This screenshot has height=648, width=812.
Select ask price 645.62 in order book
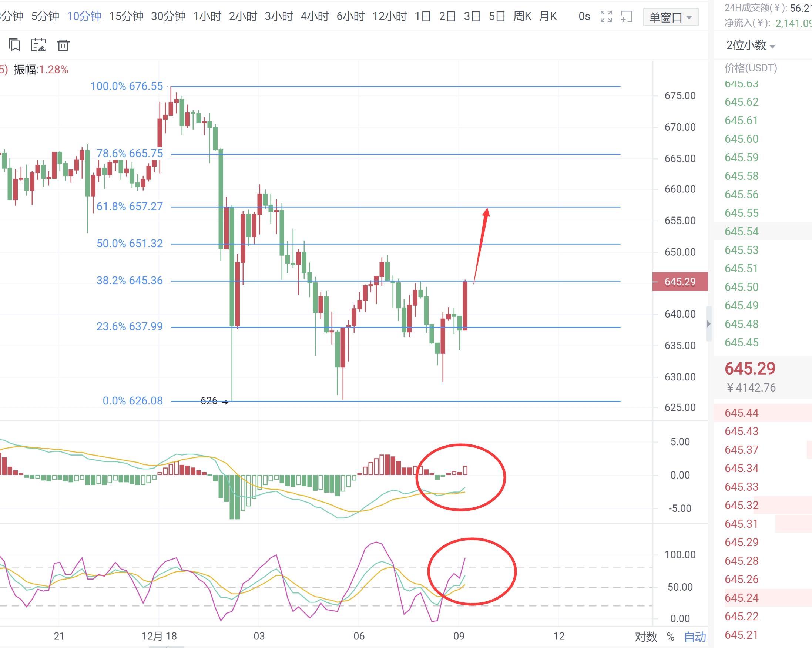point(742,102)
